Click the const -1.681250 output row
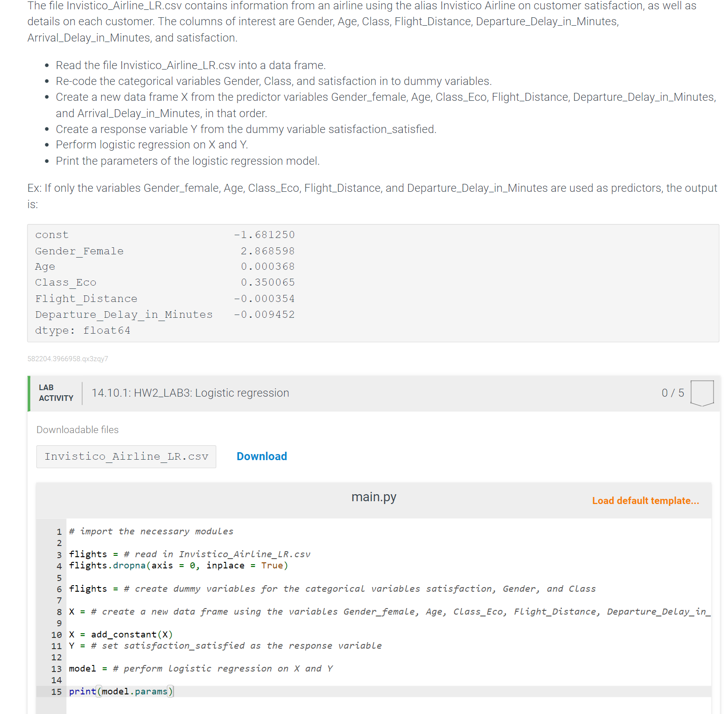The height and width of the screenshot is (714, 728). [165, 235]
